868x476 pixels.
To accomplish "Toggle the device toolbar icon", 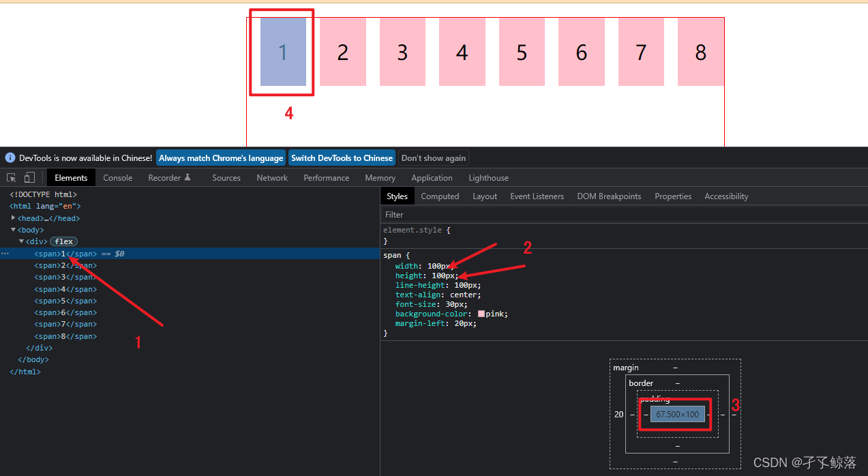I will pyautogui.click(x=29, y=177).
